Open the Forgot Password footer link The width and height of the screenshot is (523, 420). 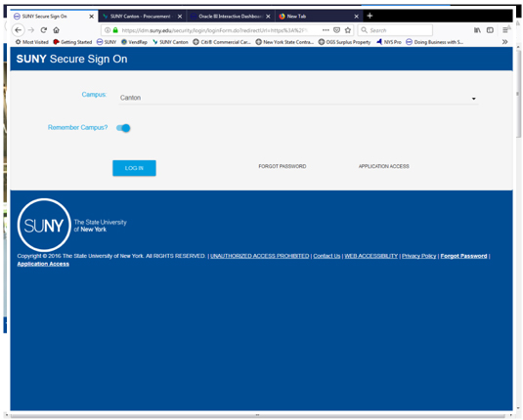(x=463, y=256)
